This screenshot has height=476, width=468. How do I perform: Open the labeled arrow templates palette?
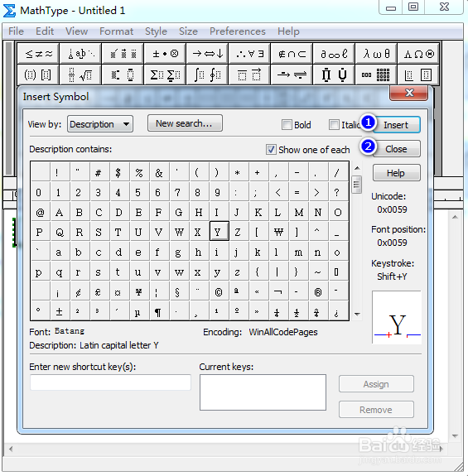coord(292,75)
